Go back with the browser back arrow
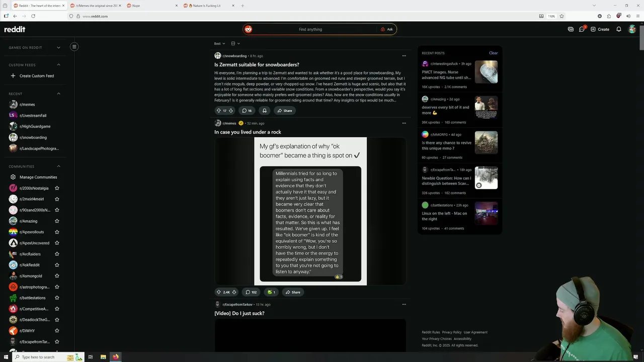The image size is (644, 362). tap(15, 16)
